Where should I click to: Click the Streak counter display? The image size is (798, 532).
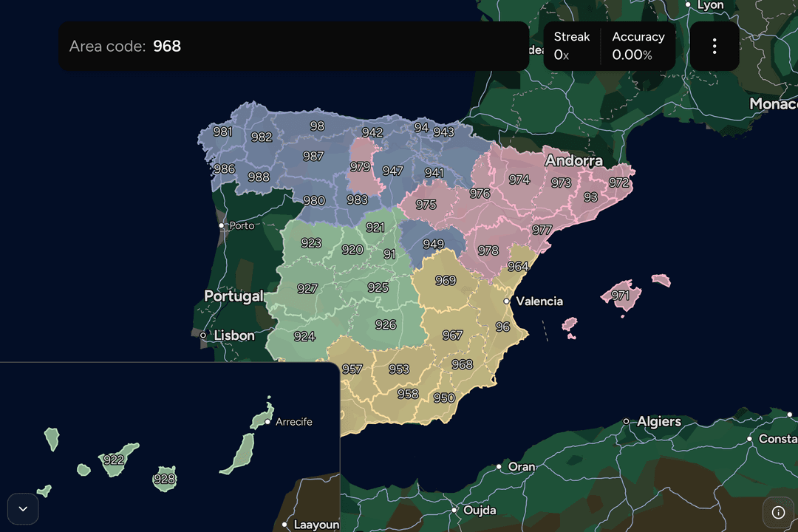point(572,46)
